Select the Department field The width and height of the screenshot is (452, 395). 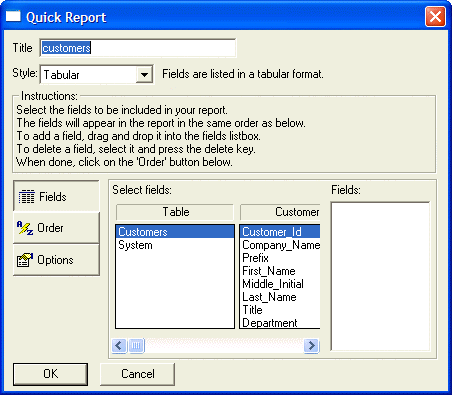(x=280, y=323)
